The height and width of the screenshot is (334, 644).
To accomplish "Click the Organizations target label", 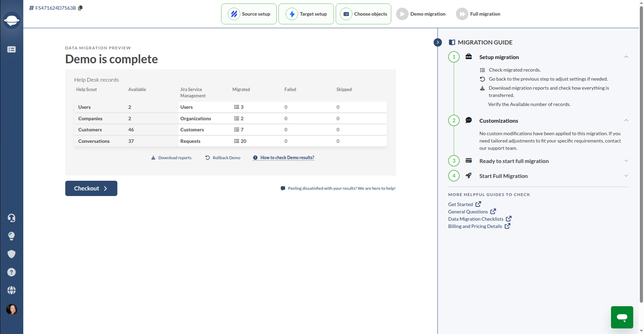I will pos(195,118).
